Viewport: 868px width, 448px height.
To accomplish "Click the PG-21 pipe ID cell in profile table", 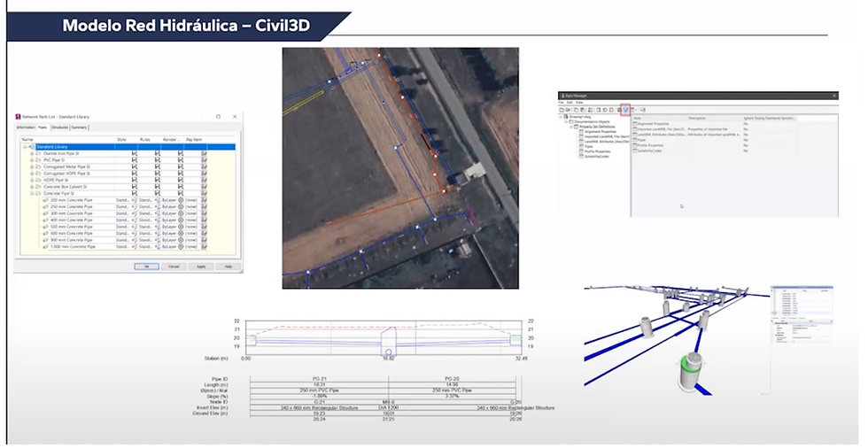I will (320, 379).
